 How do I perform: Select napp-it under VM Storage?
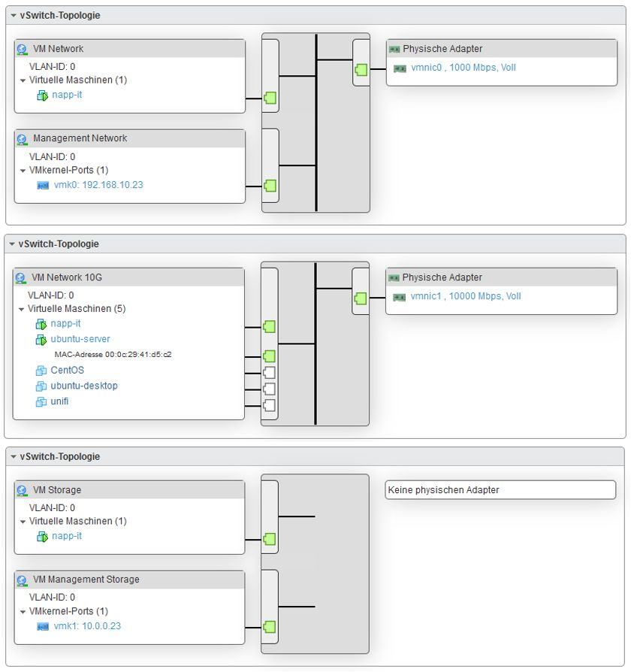pos(67,536)
